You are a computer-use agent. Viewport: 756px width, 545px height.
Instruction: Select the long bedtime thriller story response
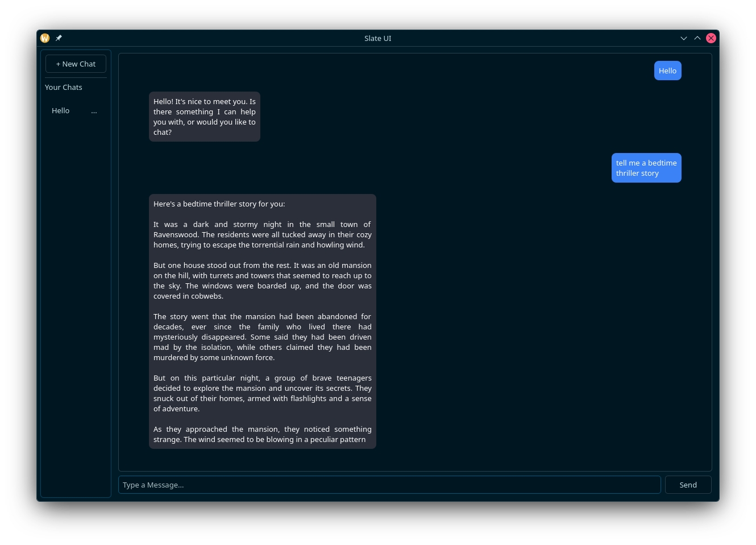pos(262,321)
